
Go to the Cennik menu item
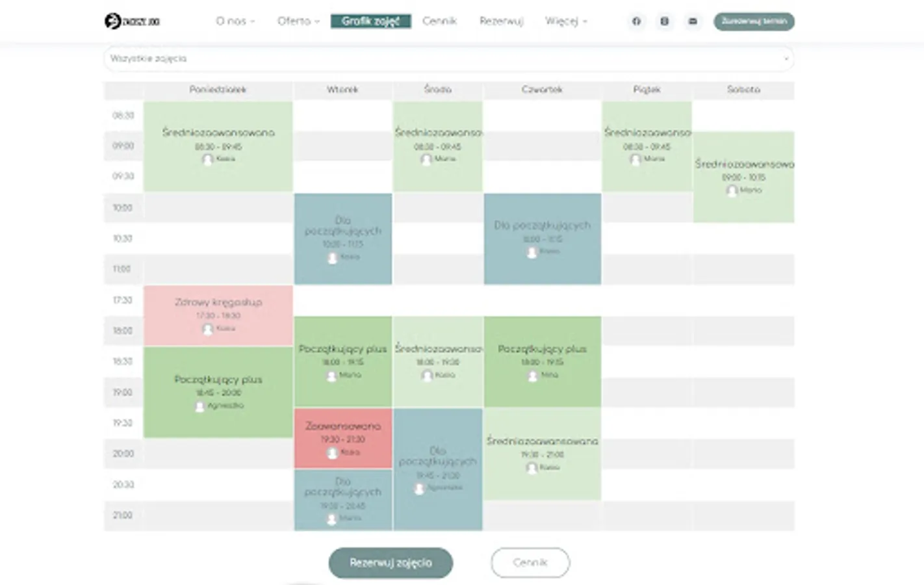pos(439,21)
